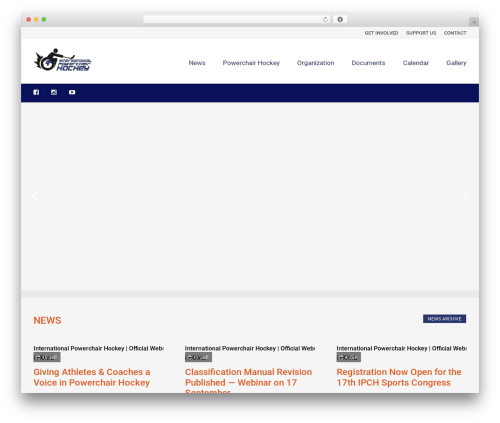Open the Facebook social icon

[36, 92]
